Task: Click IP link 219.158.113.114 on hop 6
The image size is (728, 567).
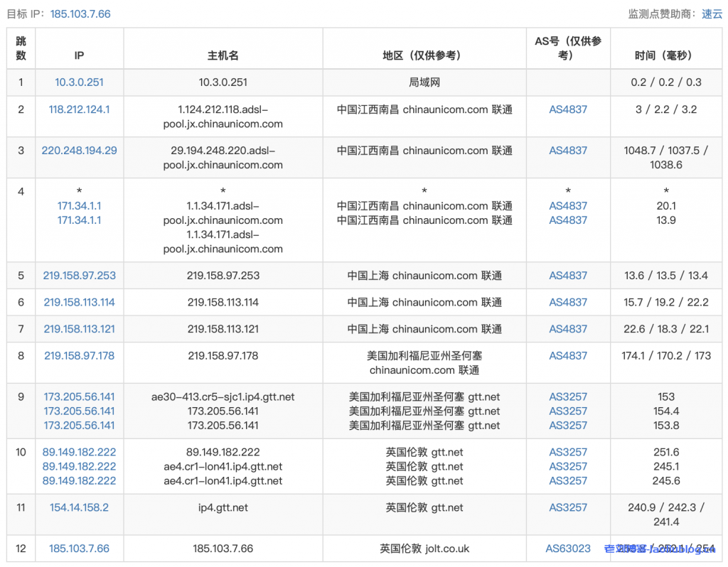Action: click(78, 302)
